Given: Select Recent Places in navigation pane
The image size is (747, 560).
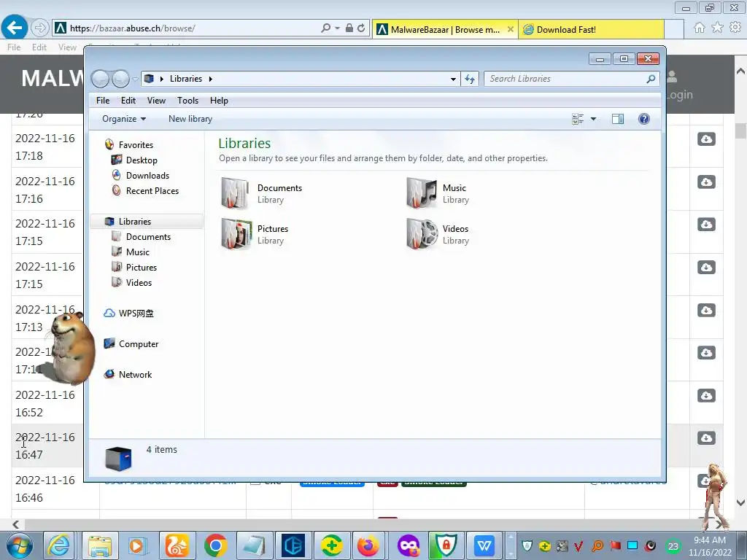Looking at the screenshot, I should [152, 191].
